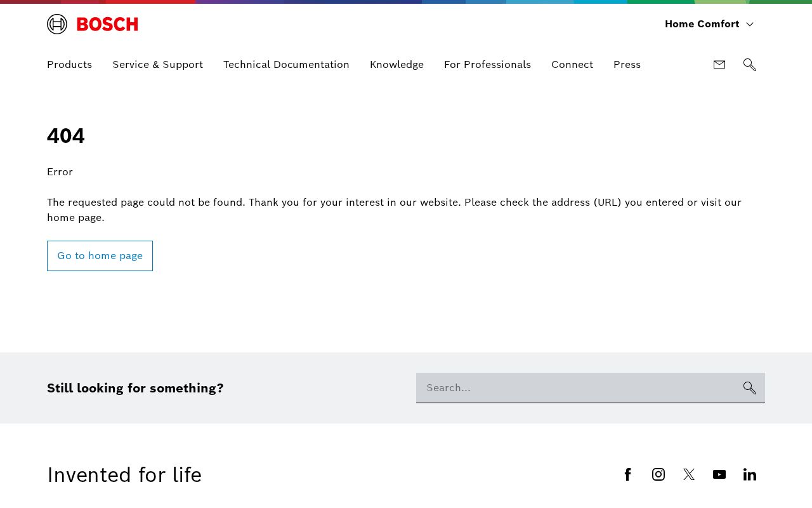Image resolution: width=812 pixels, height=508 pixels.
Task: Open the Products menu
Action: pos(69,65)
